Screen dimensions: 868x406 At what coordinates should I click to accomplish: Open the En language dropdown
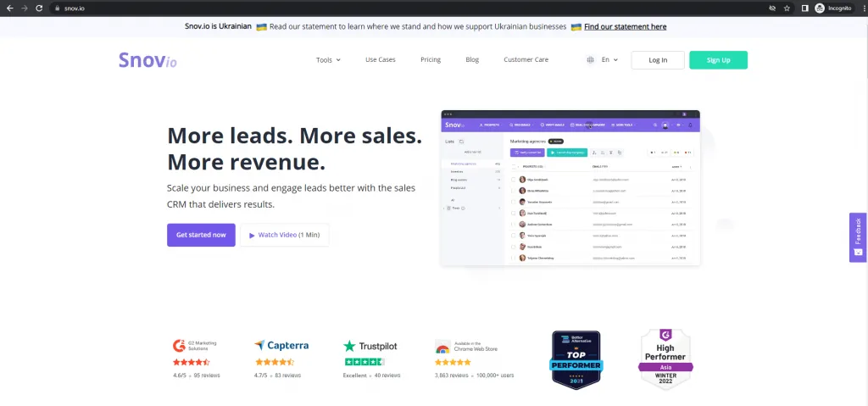point(609,60)
